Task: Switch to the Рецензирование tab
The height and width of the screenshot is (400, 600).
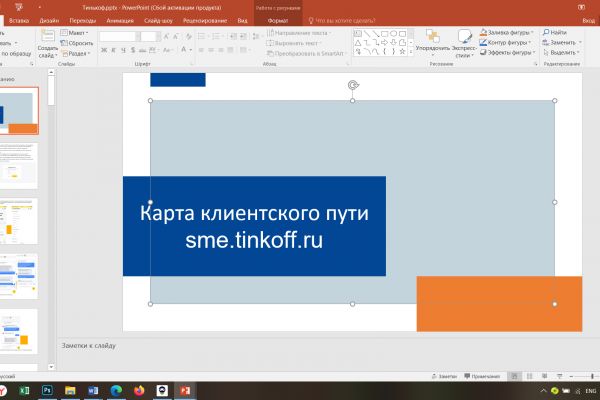Action: (205, 21)
